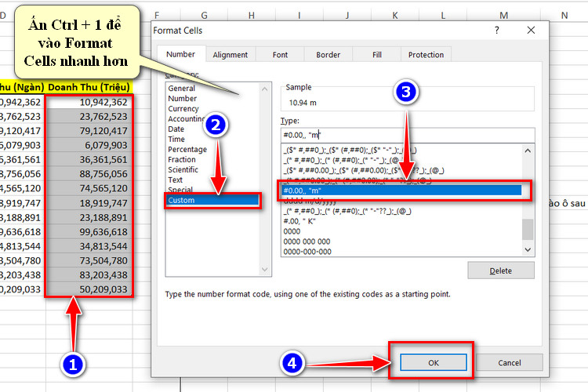
Task: Select cell with value 83,203,438
Action: [x=89, y=275]
